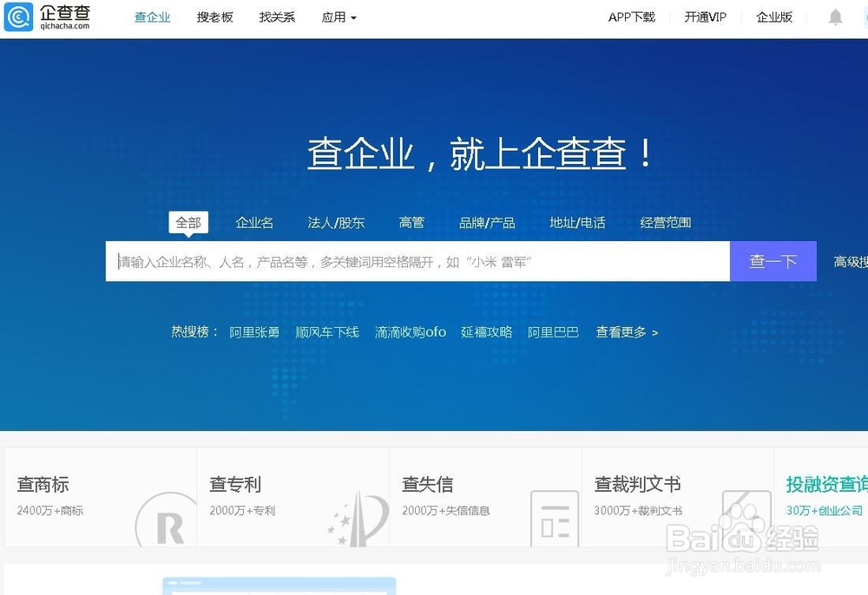Click the 企业版 link
Screen dimensions: 868x595
[x=774, y=17]
